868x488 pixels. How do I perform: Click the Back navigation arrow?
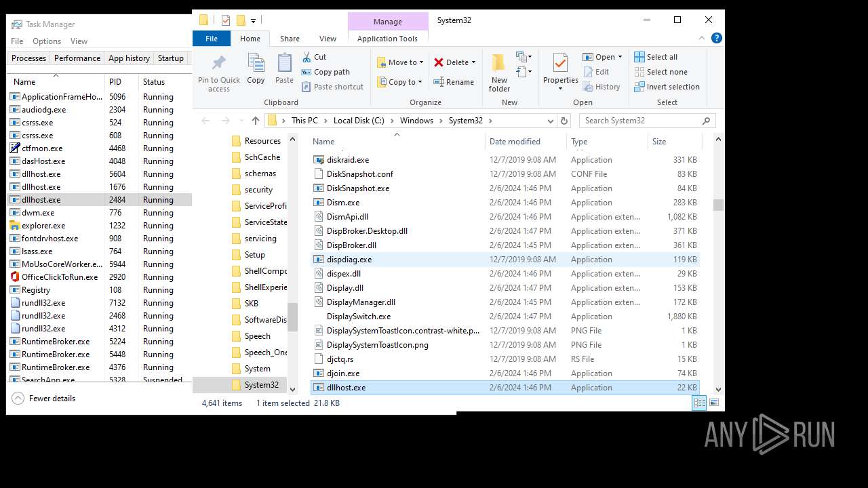pos(205,121)
